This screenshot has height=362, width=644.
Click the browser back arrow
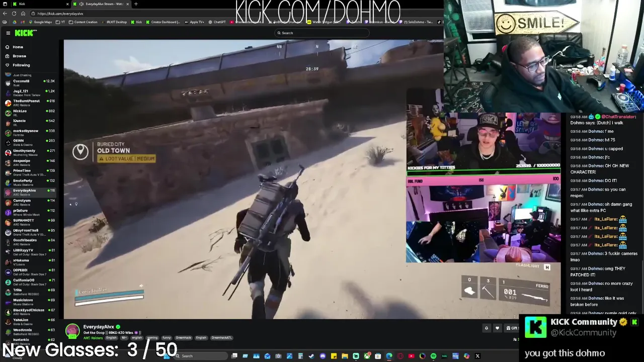tap(5, 14)
